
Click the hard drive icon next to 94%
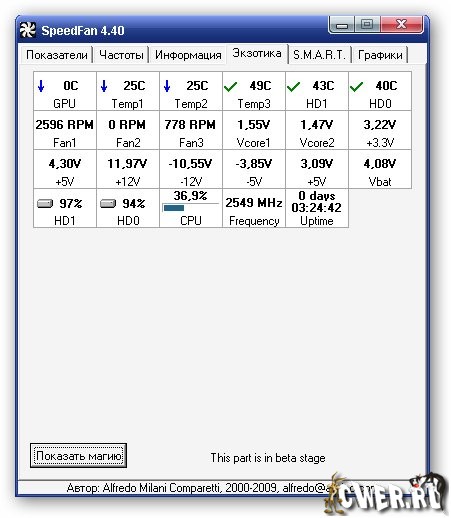[108, 203]
